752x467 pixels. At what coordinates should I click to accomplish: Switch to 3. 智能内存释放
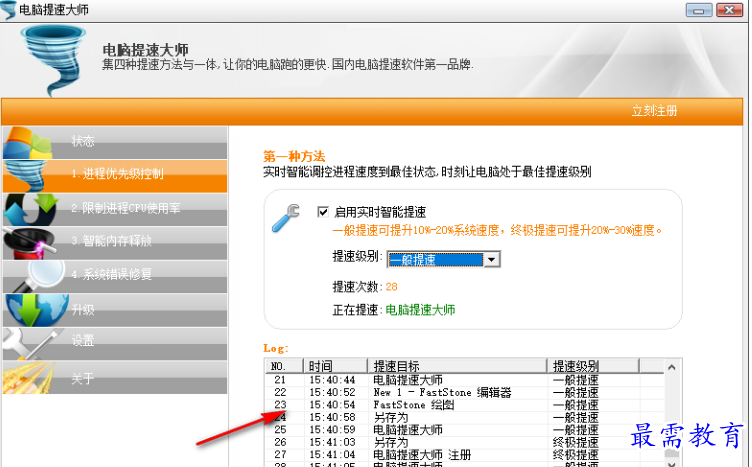coord(115,243)
